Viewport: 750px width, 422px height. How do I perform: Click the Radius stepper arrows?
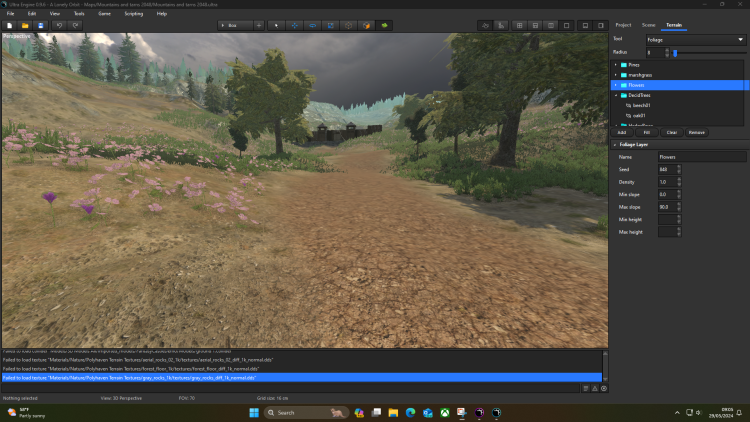tap(667, 53)
